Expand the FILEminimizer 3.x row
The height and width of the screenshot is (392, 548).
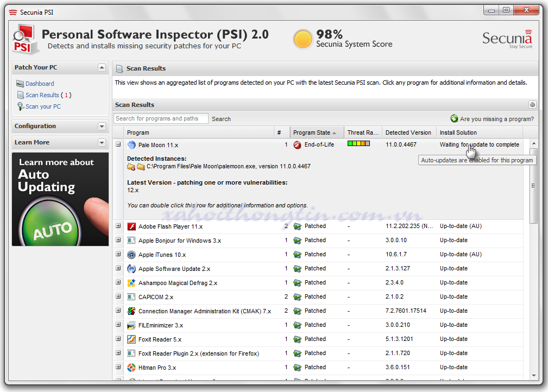[x=118, y=325]
